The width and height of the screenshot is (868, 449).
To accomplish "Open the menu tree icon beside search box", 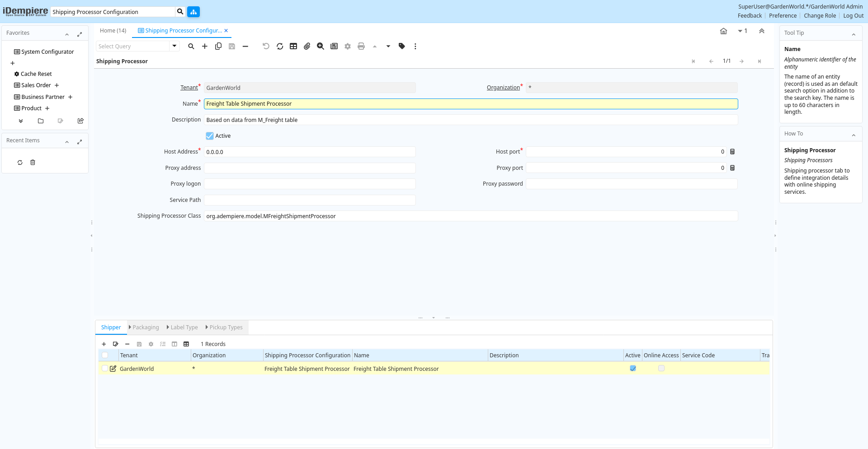I will pos(193,12).
